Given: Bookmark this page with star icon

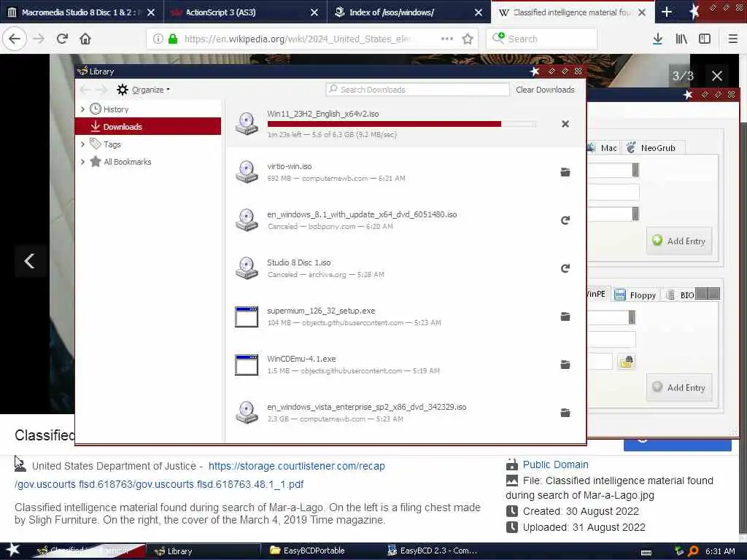Looking at the screenshot, I should 468,39.
